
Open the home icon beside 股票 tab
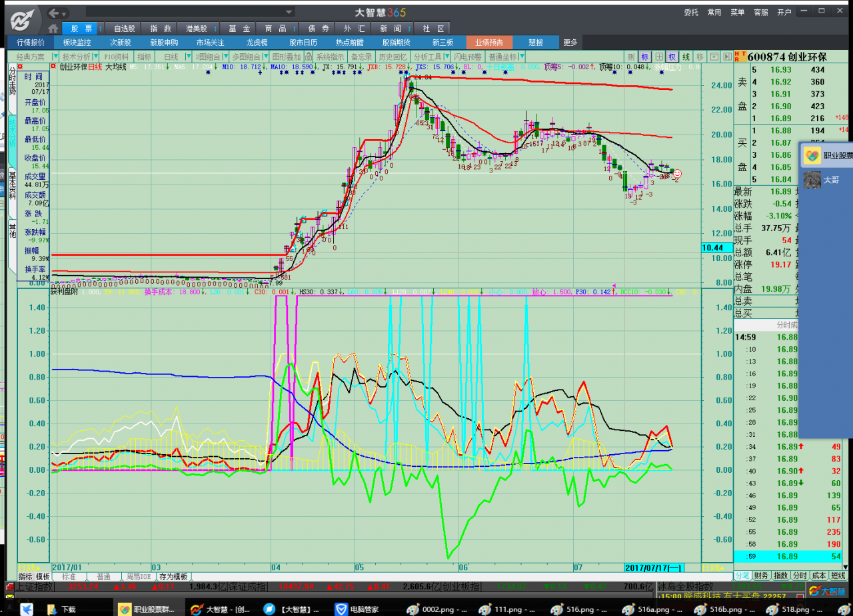pos(53,29)
